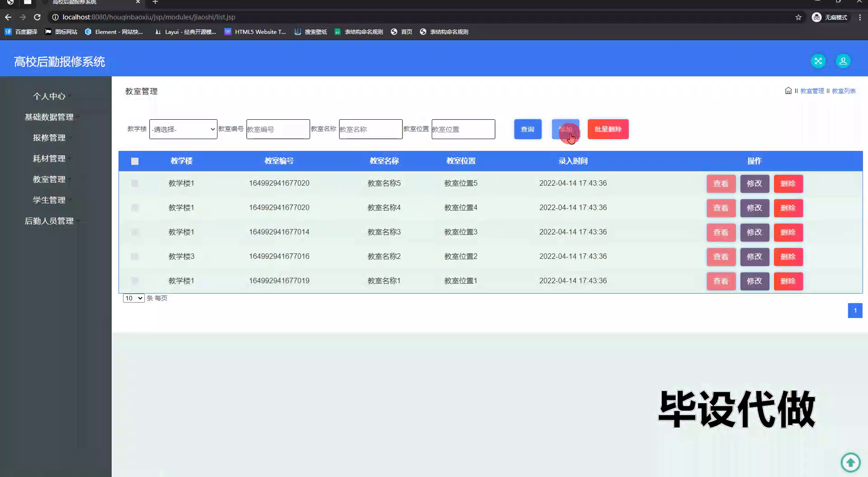
Task: Click the scroll-to-top arrow icon
Action: (x=850, y=462)
